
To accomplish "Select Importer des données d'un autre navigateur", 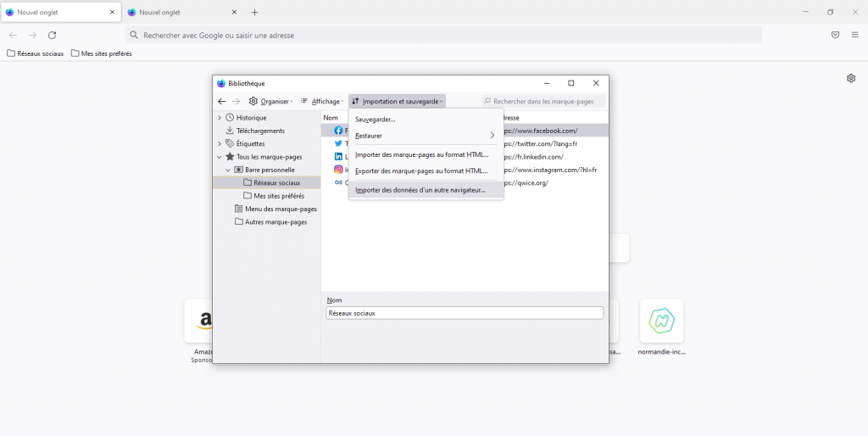I will click(420, 190).
